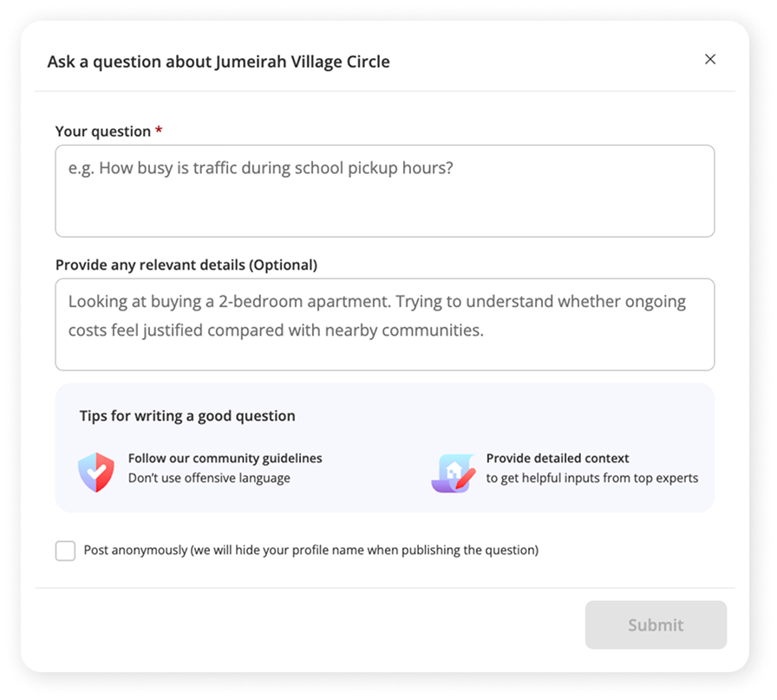Click the Post anonymously label text
Viewport: 777px width, 700px height.
click(310, 550)
